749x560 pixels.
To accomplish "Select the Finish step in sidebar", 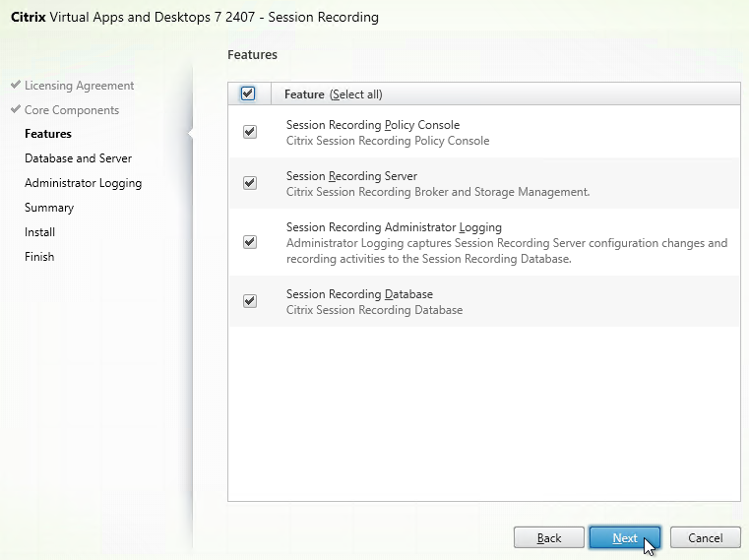I will [x=39, y=257].
